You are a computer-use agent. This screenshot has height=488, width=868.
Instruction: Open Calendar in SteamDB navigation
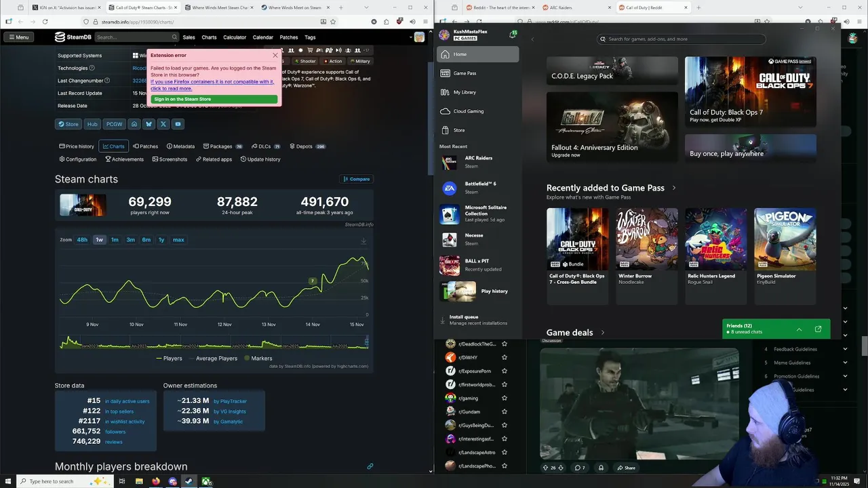[x=262, y=37]
